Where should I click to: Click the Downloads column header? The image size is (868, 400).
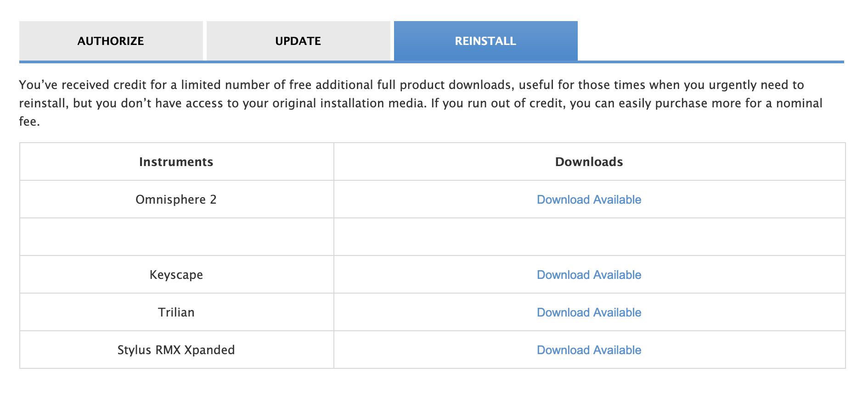click(x=589, y=162)
